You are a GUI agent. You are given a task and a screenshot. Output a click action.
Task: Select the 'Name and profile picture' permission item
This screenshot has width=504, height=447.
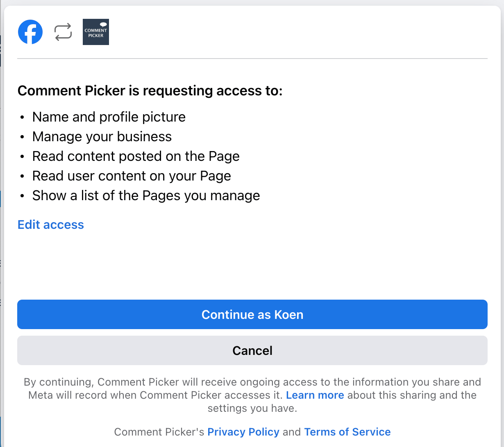pyautogui.click(x=109, y=117)
